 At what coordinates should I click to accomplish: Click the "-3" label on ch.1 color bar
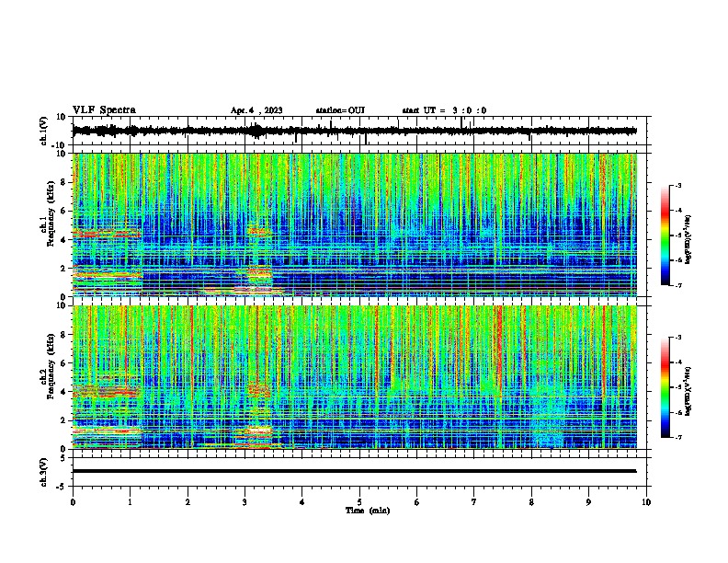[x=677, y=185]
